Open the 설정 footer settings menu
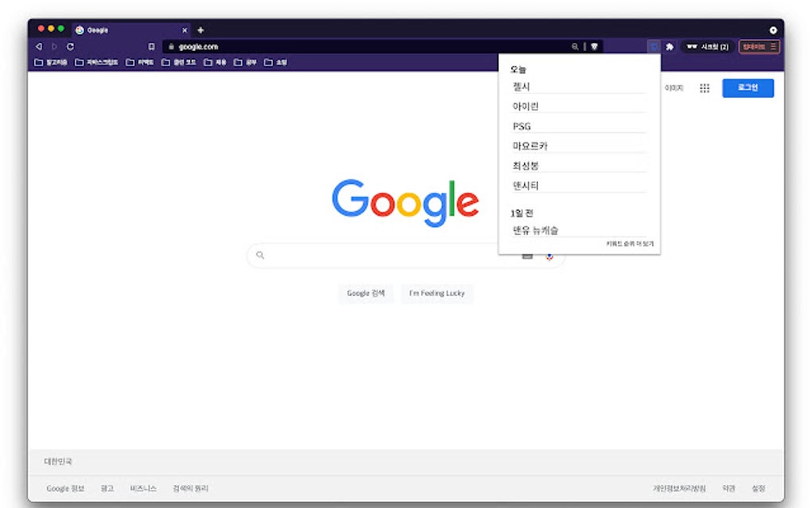The image size is (812, 508). tap(758, 488)
